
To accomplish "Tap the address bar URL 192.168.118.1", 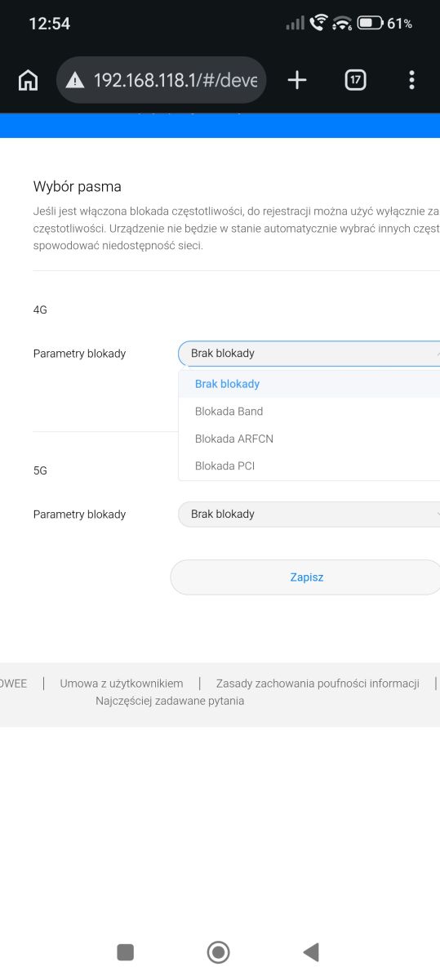I will 176,80.
